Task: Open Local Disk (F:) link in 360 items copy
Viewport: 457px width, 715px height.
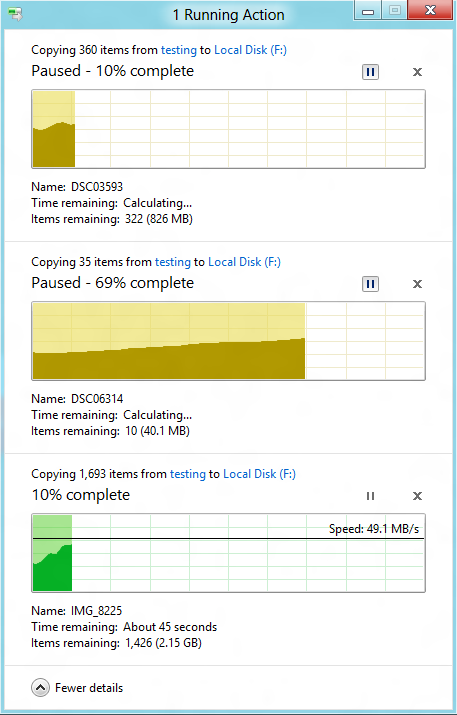Action: pyautogui.click(x=250, y=50)
